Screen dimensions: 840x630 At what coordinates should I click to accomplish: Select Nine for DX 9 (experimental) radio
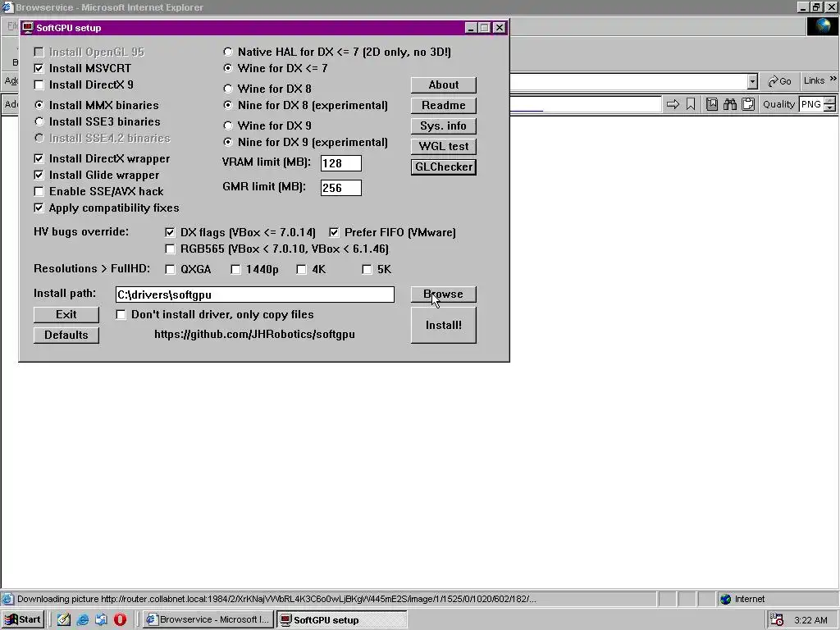pyautogui.click(x=228, y=142)
